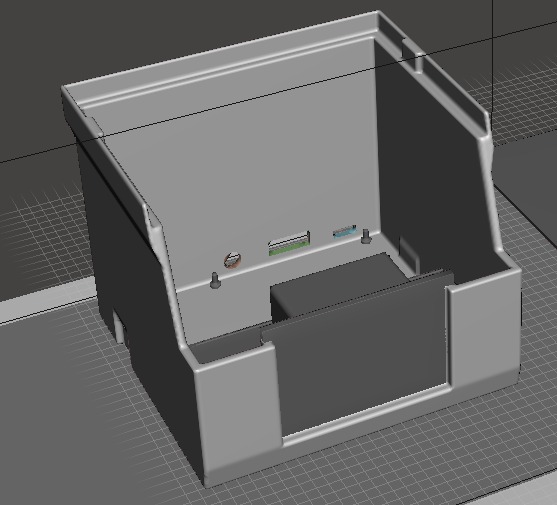Select small protrusion on lower left exterior

119,327
